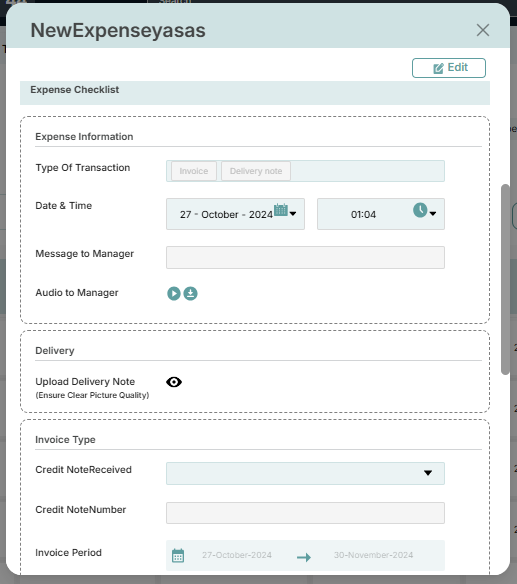
Task: Click the Message to Manager field
Action: click(305, 257)
